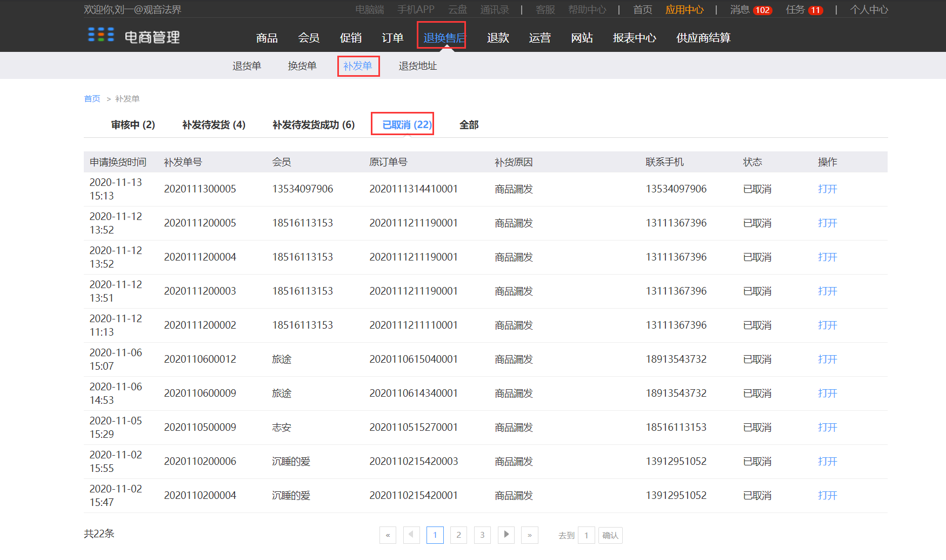Click original order 2020111314410001
The image size is (946, 560).
(x=414, y=189)
